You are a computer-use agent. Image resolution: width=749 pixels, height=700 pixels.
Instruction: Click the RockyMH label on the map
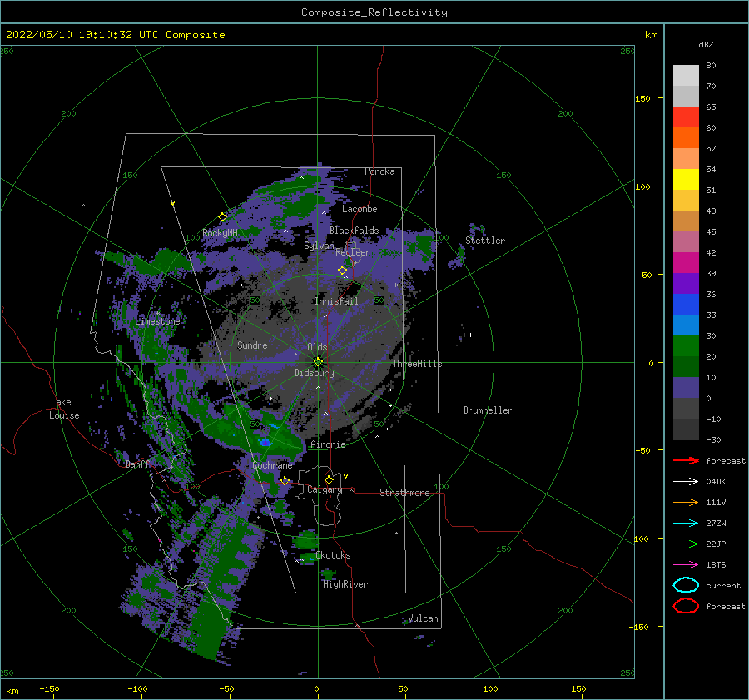pyautogui.click(x=220, y=233)
